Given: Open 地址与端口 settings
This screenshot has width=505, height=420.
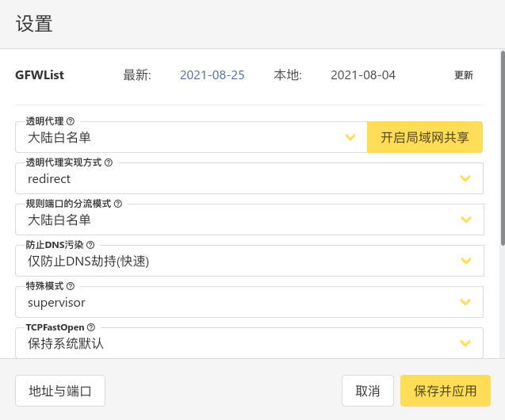Looking at the screenshot, I should point(60,391).
